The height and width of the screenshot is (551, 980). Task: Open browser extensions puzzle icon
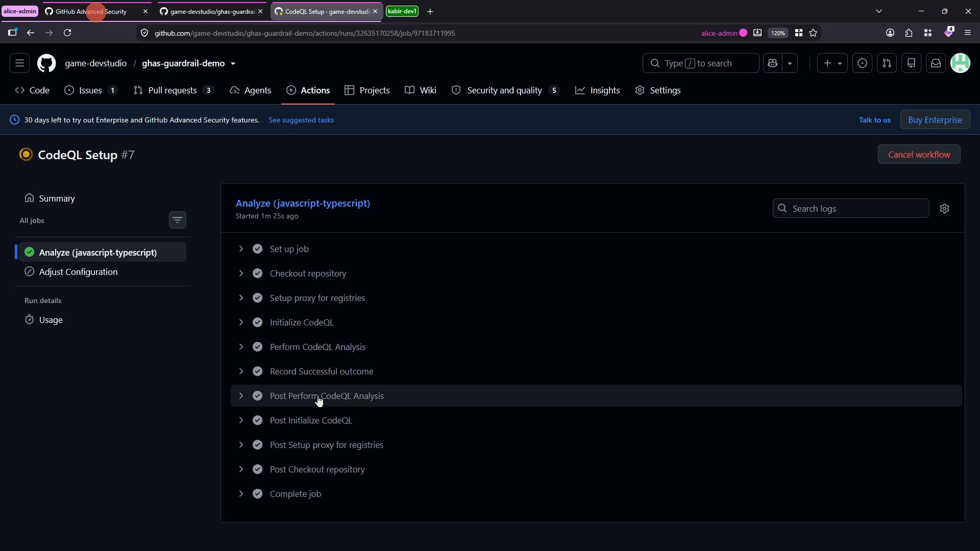tap(909, 33)
